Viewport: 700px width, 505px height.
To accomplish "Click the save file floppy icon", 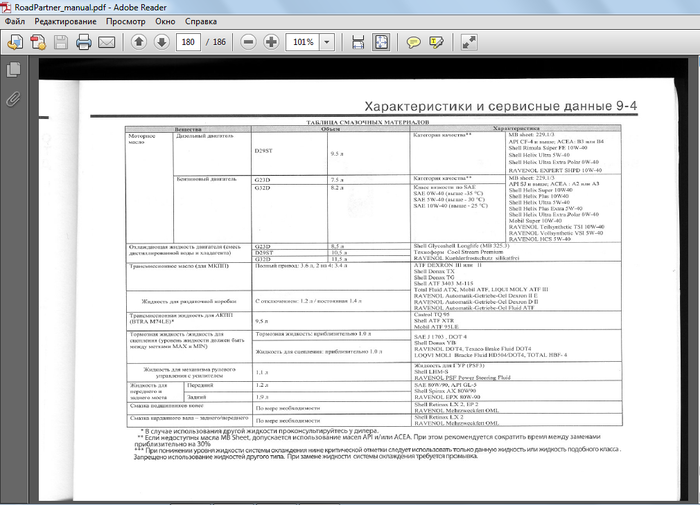I will click(61, 42).
